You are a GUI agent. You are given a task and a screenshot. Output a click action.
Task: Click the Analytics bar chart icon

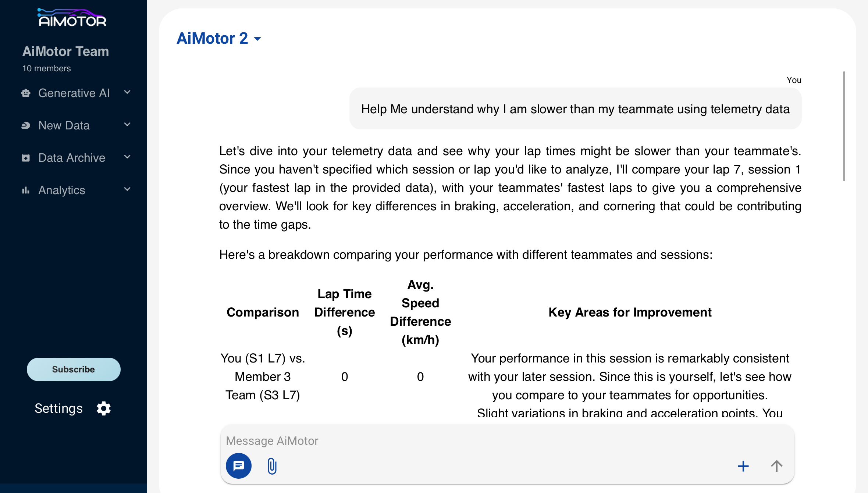[x=26, y=190]
